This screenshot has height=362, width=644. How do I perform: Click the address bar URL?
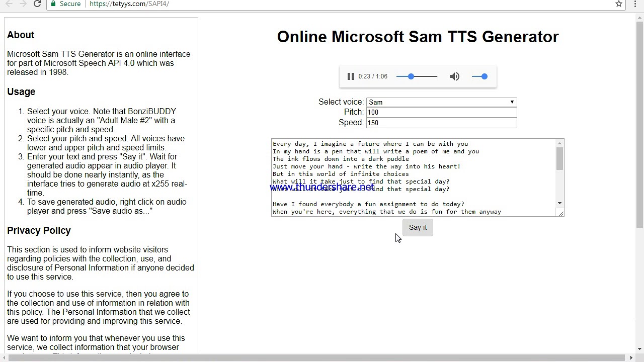coord(129,4)
